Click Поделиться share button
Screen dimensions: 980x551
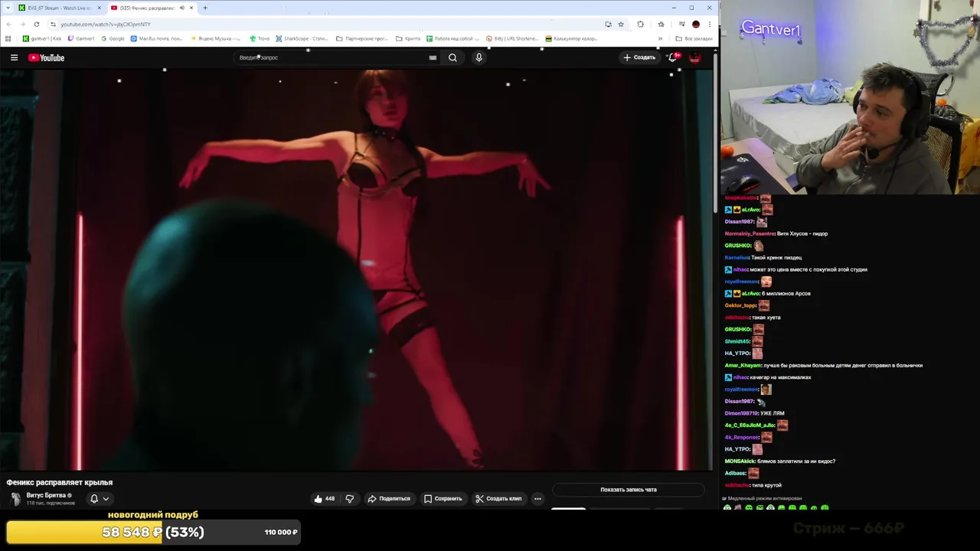(x=389, y=498)
